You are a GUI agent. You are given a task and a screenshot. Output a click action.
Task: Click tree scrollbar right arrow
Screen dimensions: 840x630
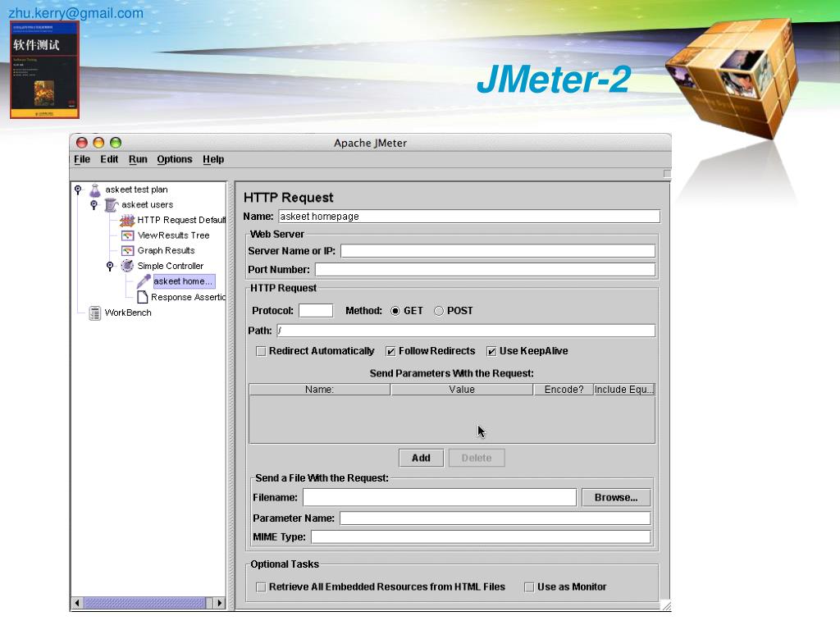click(220, 603)
